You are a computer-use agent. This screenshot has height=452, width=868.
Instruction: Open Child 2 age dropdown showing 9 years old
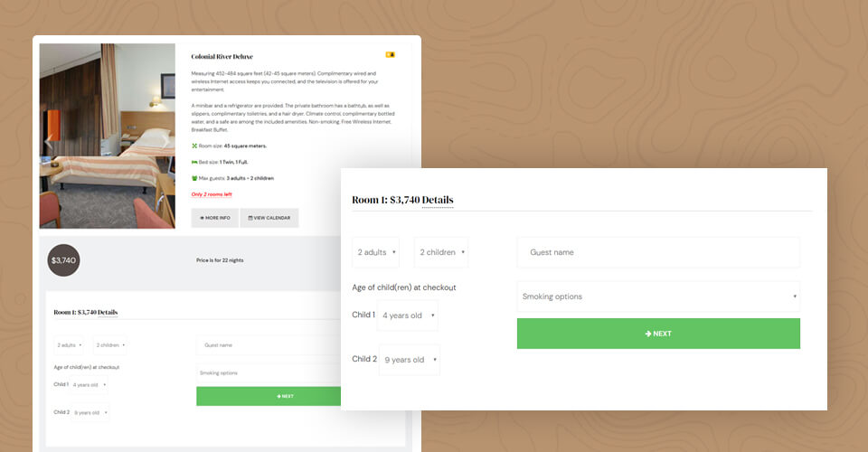click(x=410, y=360)
